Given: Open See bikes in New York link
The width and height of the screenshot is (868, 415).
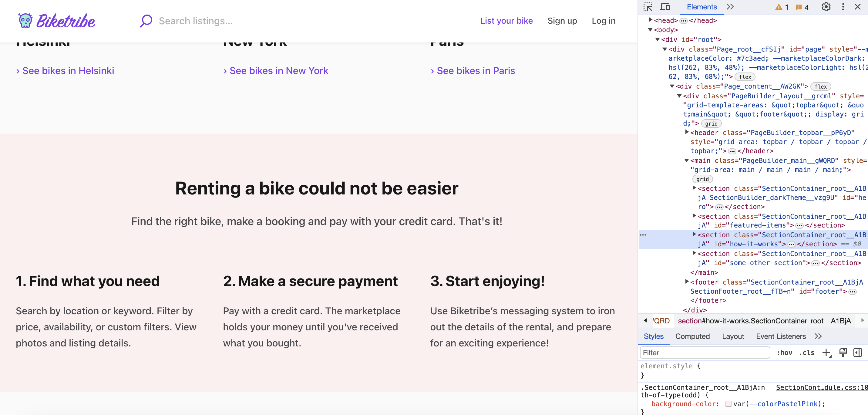Looking at the screenshot, I should click(278, 71).
